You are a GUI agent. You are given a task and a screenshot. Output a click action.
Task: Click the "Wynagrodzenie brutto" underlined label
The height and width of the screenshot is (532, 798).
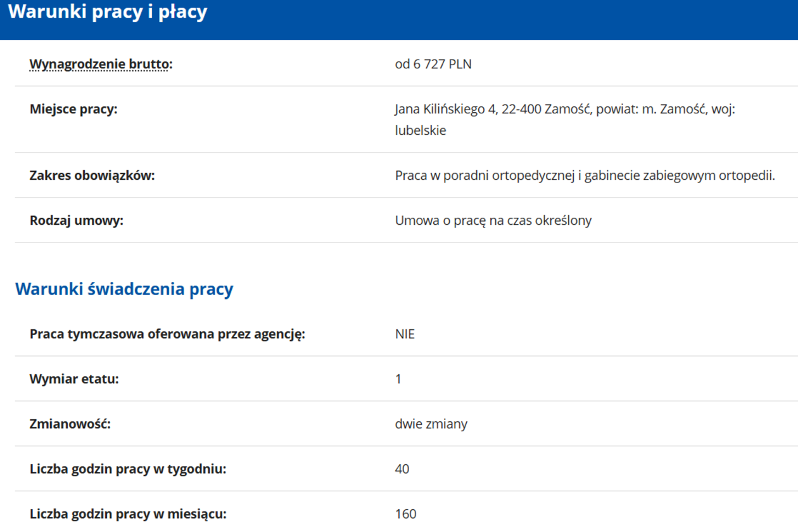click(101, 64)
